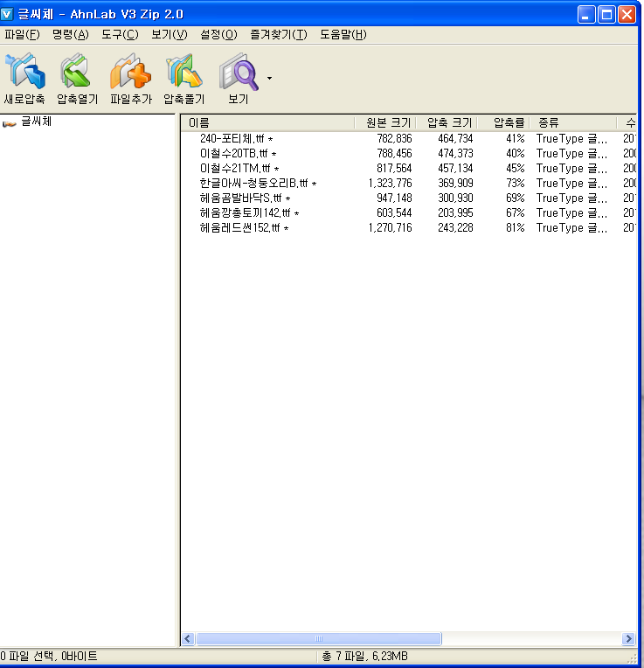The width and height of the screenshot is (644, 668).
Task: Open the 도움말(H) menu
Action: pyautogui.click(x=343, y=34)
